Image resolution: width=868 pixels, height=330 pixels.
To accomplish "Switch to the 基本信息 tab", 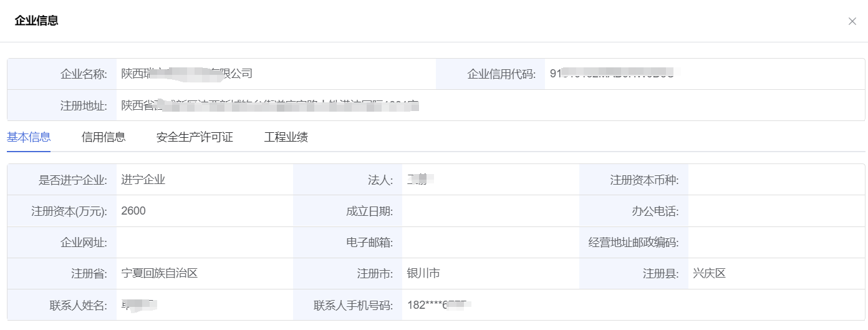I will [29, 137].
